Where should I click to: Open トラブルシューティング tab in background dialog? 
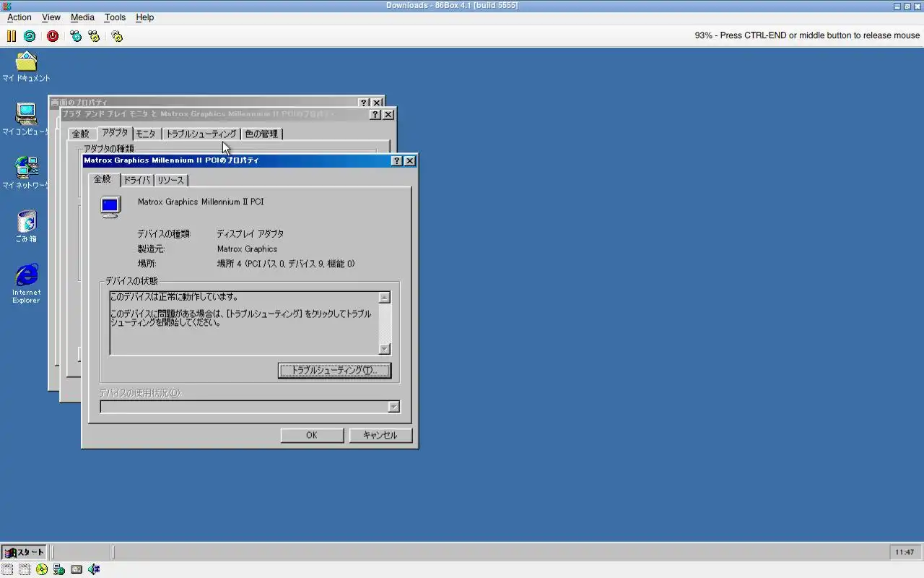201,134
